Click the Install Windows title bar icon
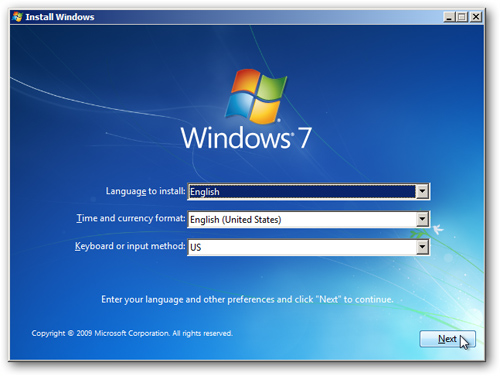 (17, 17)
